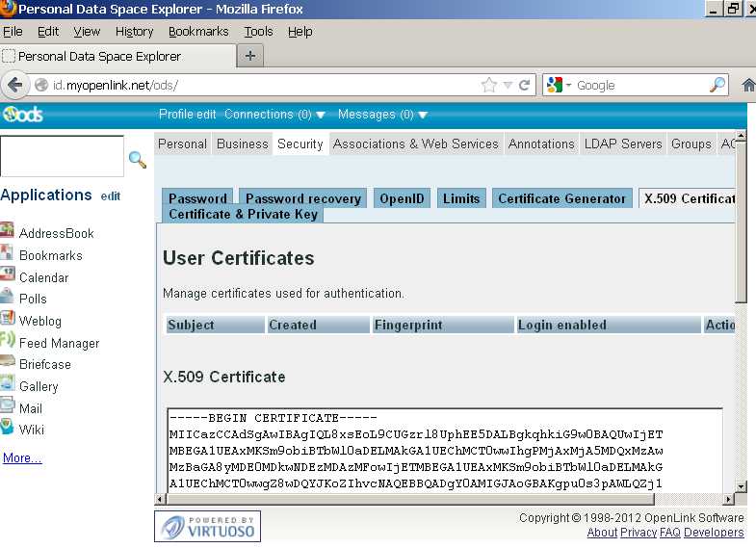Click the browser back arrow button
The width and height of the screenshot is (756, 548).
(15, 85)
